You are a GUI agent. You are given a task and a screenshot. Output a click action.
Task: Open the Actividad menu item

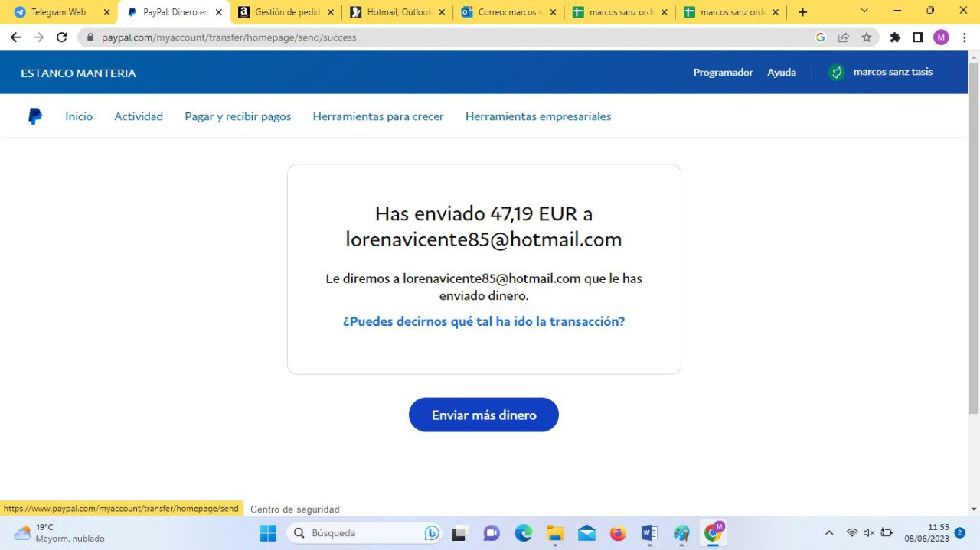(139, 116)
